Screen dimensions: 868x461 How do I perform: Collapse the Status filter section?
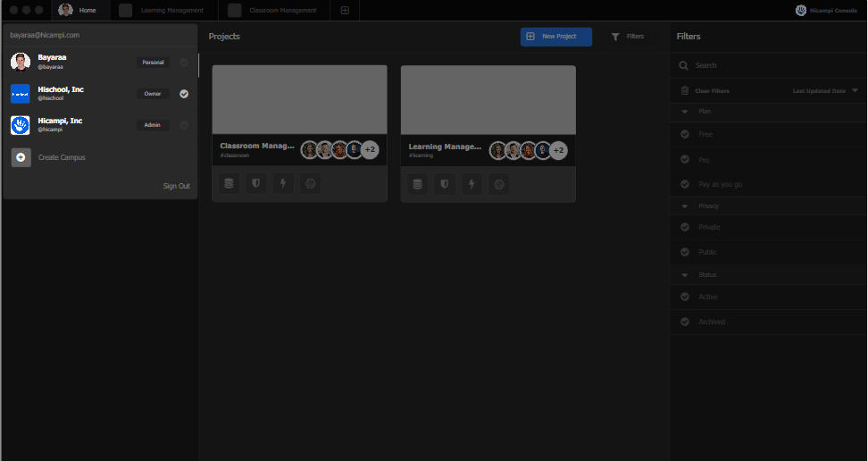click(x=685, y=275)
